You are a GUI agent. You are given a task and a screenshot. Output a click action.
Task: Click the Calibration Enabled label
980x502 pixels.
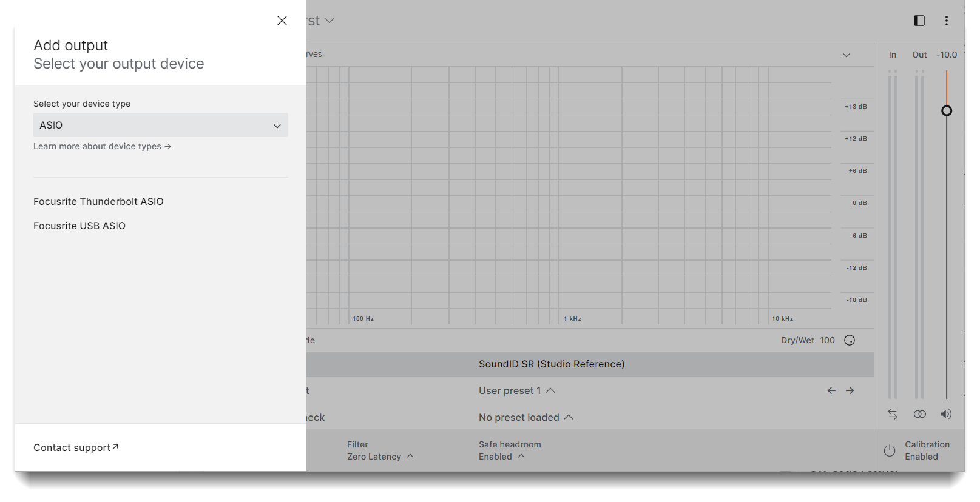click(927, 450)
